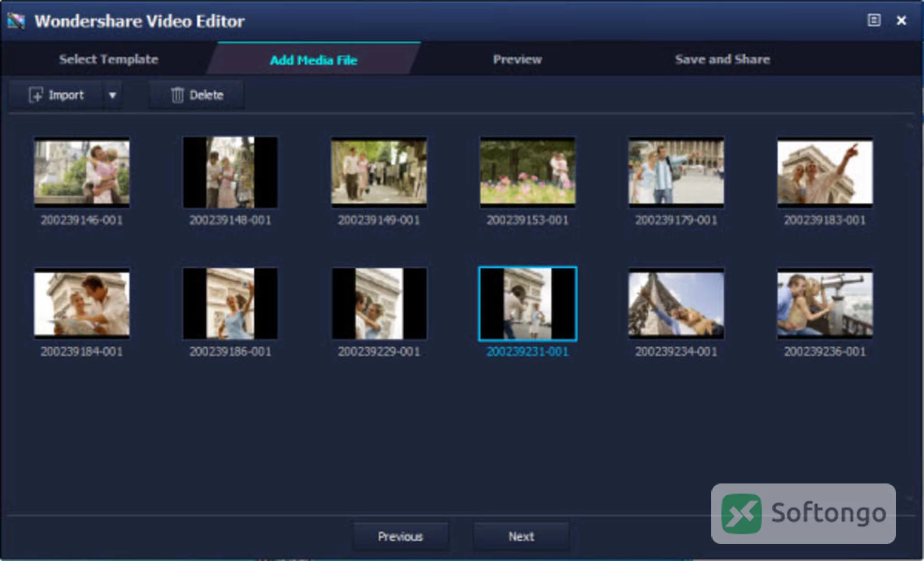This screenshot has width=924, height=561.
Task: Select thumbnail of clip 200239184-001
Action: [81, 303]
